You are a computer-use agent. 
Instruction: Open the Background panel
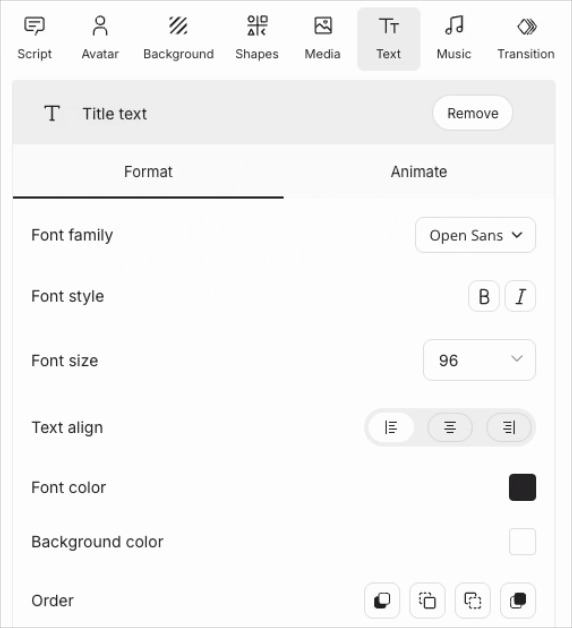pos(179,39)
